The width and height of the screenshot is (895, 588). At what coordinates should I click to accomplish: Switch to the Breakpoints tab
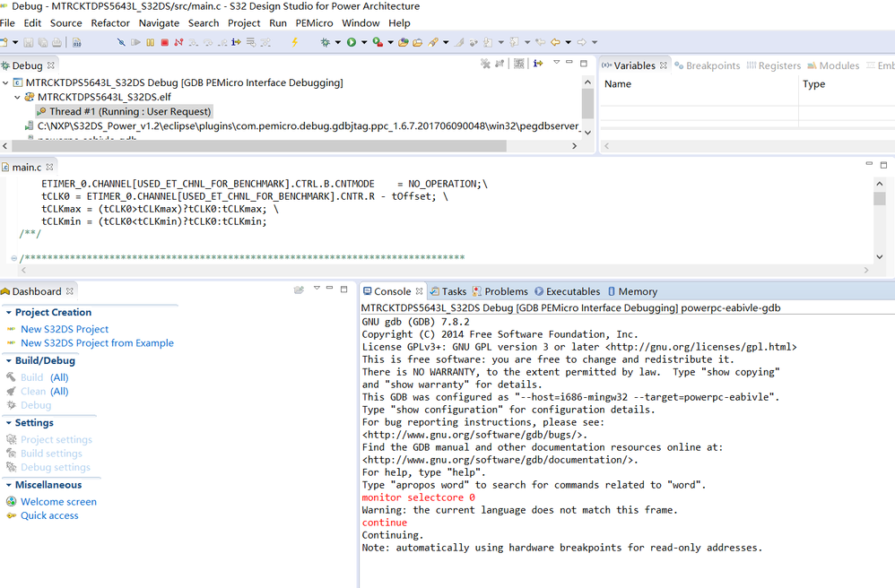tap(708, 65)
